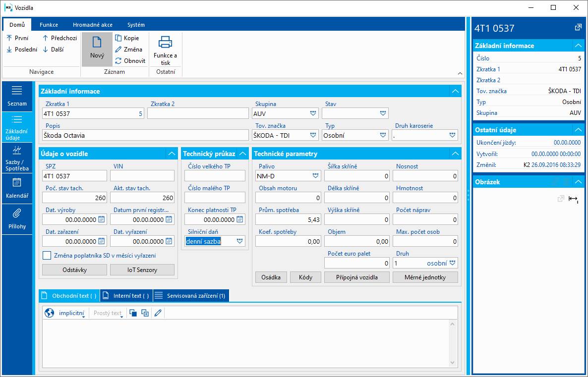
Task: Open calendar picker for Dat. vyřazení
Action: tap(169, 241)
